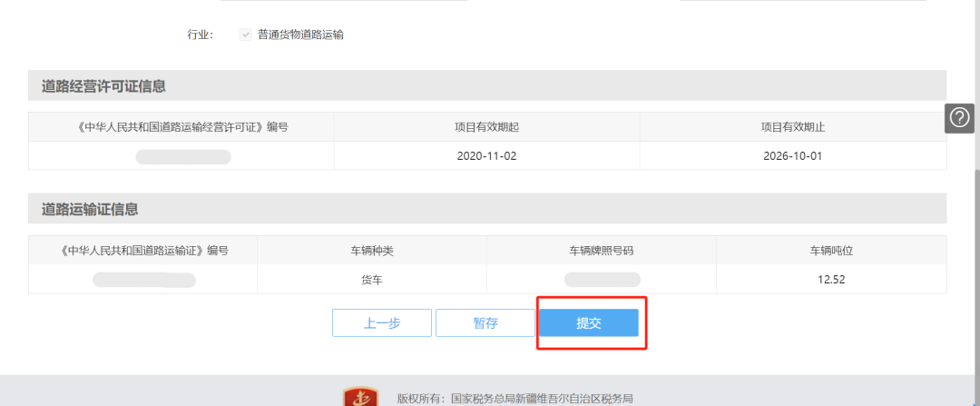The width and height of the screenshot is (980, 406).
Task: Go back with the 上一步 button
Action: 382,323
